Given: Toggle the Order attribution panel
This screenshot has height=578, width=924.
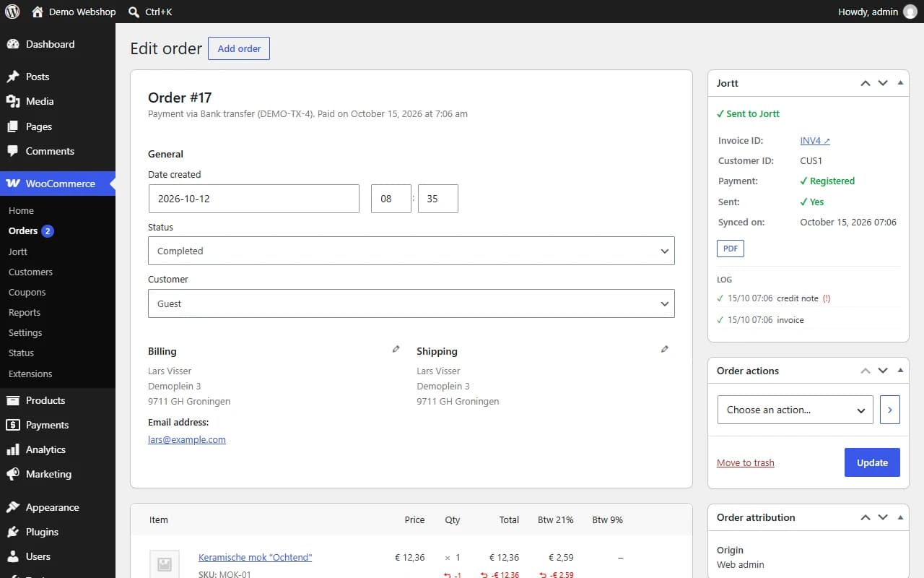Looking at the screenshot, I should point(900,517).
